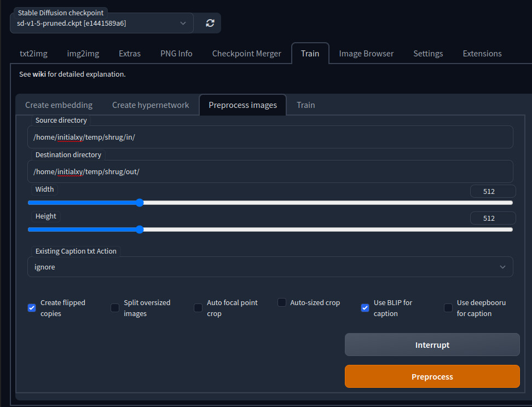Viewport: 532px width, 407px height.
Task: Click into the Destination directory field
Action: [x=270, y=172]
